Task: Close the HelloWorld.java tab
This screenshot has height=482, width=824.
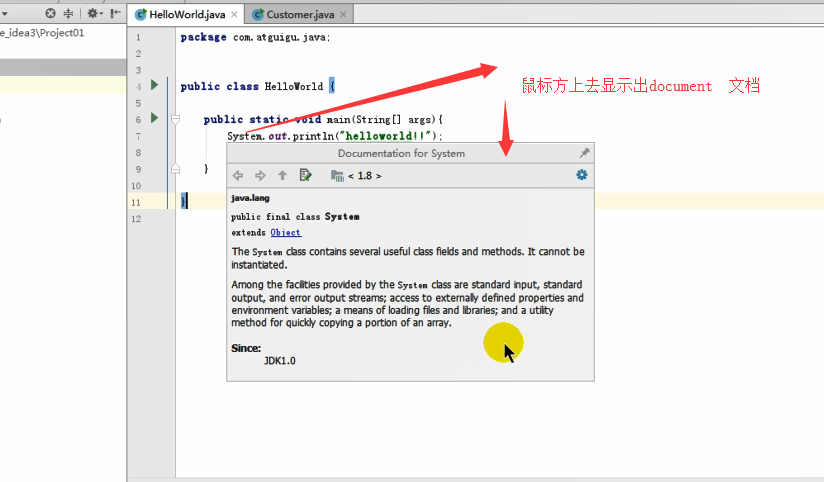Action: [234, 14]
